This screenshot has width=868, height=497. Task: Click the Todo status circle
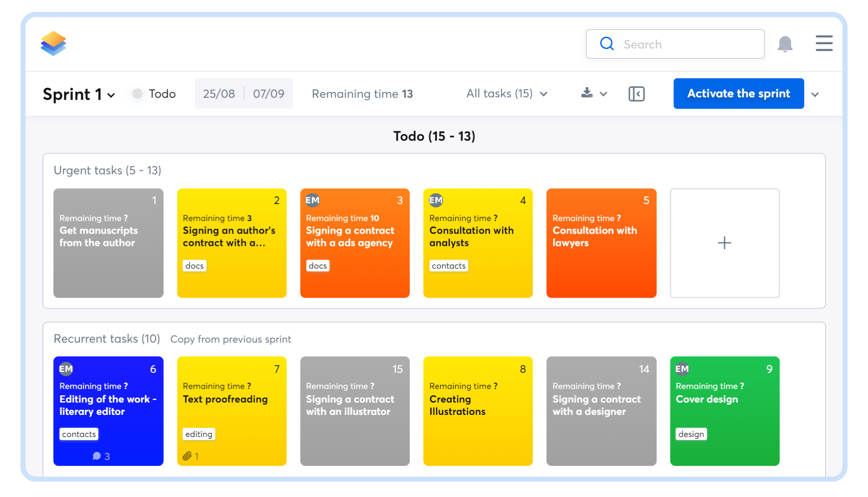pos(137,94)
